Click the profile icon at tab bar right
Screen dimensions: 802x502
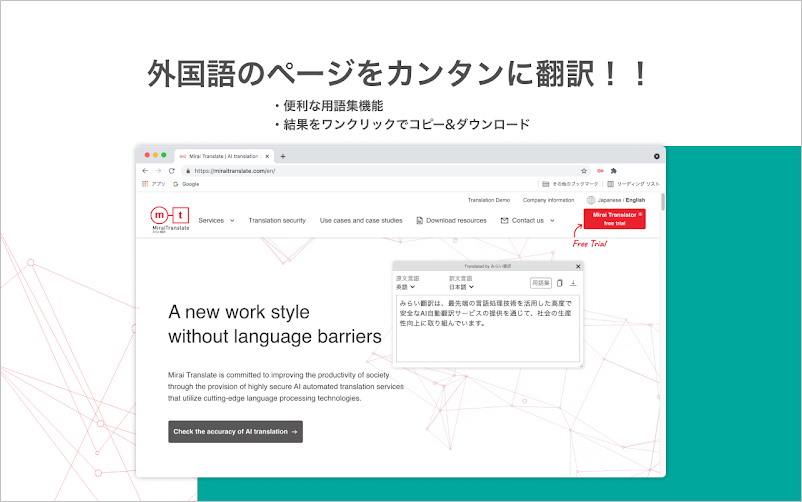pos(657,157)
